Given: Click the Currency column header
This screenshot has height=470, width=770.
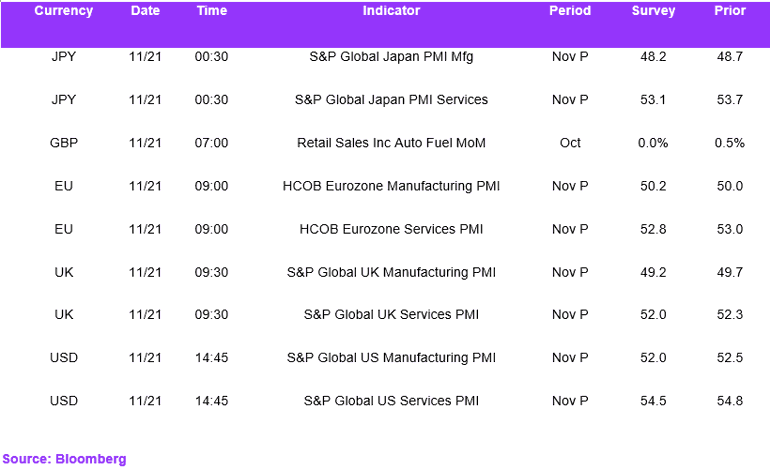Looking at the screenshot, I should coord(63,11).
